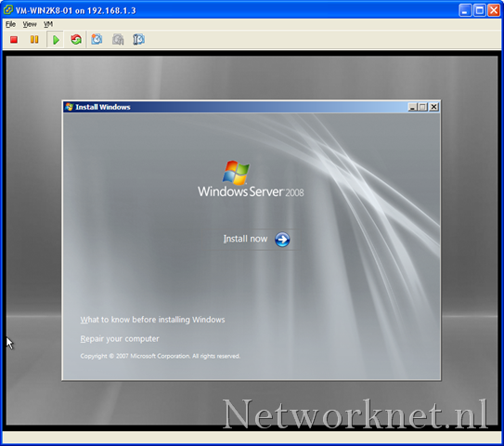Click the red Power Off stop icon

point(14,40)
